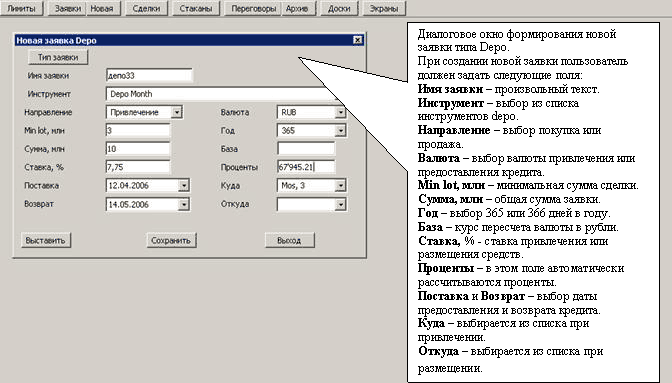Open the Переговоры tab

[x=253, y=8]
